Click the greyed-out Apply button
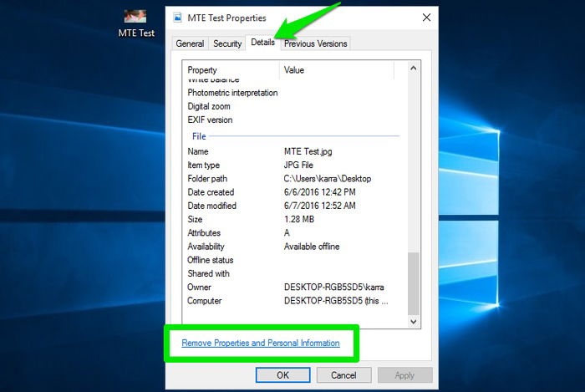 (404, 374)
